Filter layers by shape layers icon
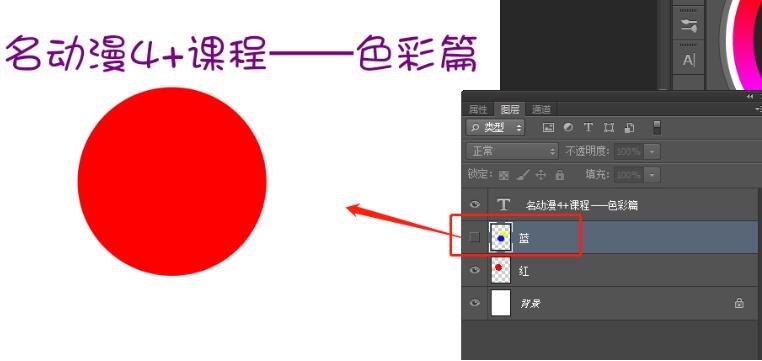The width and height of the screenshot is (762, 361). [608, 128]
